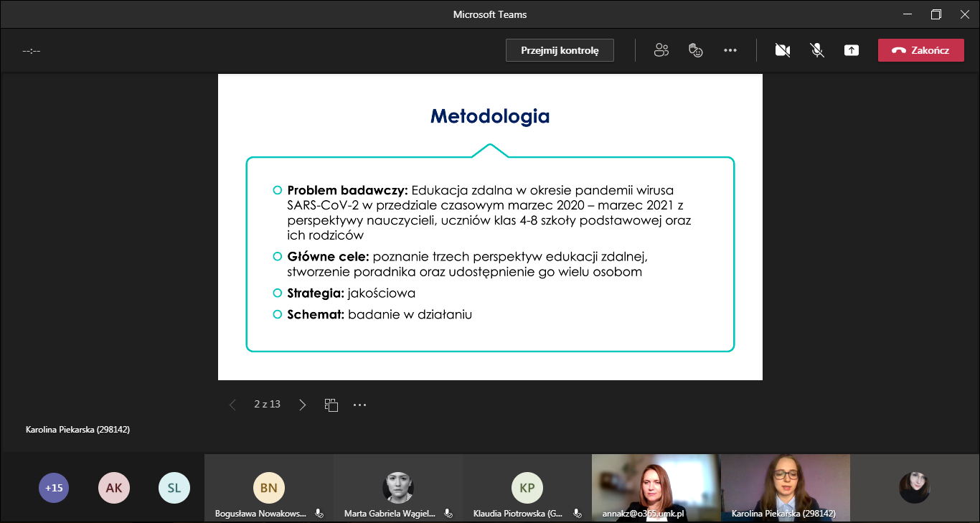Click muted mic icon on Marta Gabriela tile
980x523 pixels.
tap(448, 514)
